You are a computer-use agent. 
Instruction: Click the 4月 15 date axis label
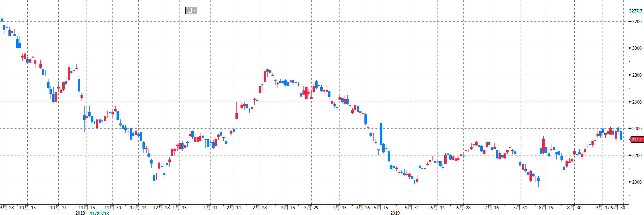click(340, 208)
